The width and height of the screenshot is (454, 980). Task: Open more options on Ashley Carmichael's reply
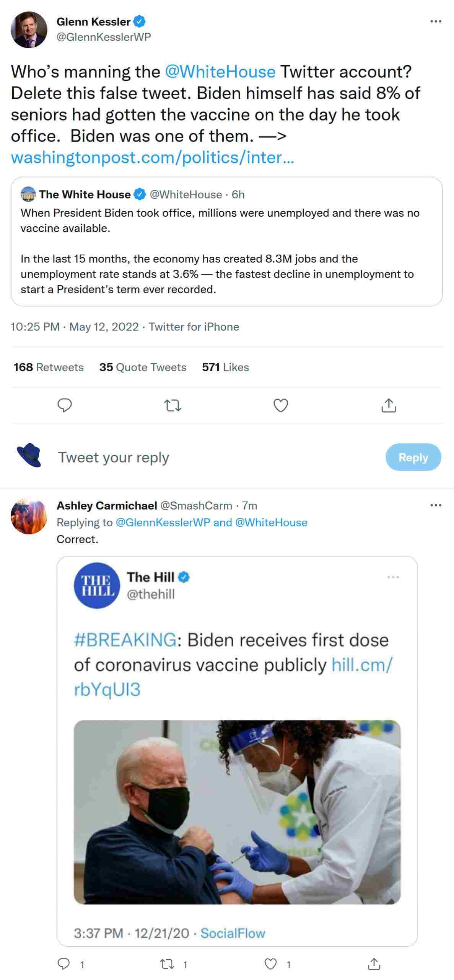[436, 505]
